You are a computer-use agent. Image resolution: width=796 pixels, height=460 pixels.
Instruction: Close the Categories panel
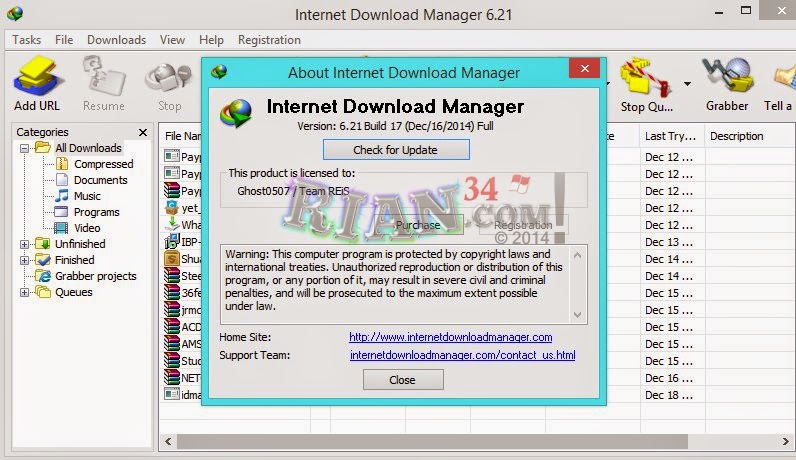pyautogui.click(x=143, y=133)
